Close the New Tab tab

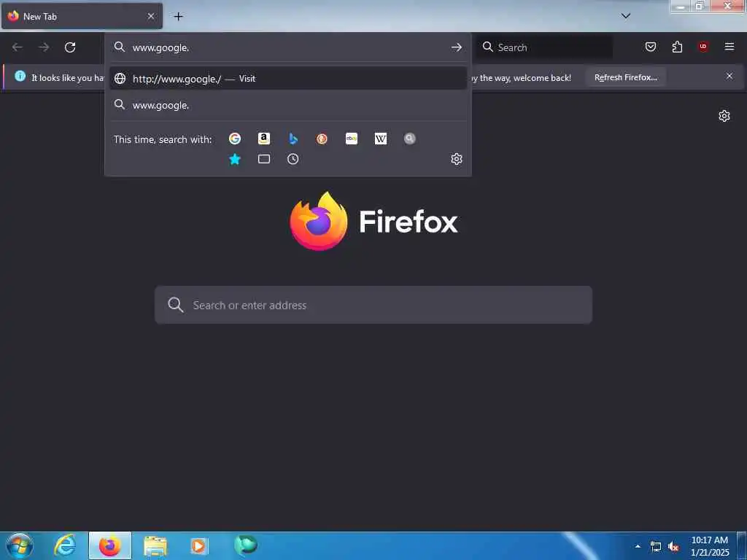tap(150, 16)
